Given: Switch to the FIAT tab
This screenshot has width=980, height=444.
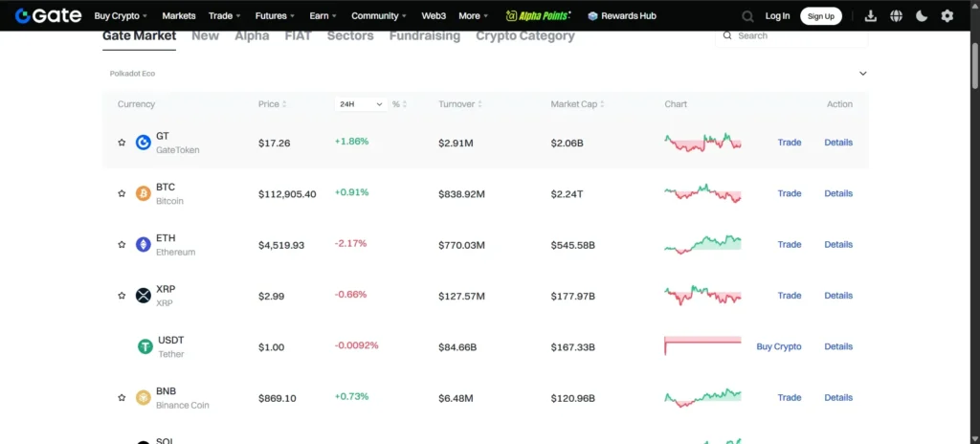Looking at the screenshot, I should tap(299, 35).
